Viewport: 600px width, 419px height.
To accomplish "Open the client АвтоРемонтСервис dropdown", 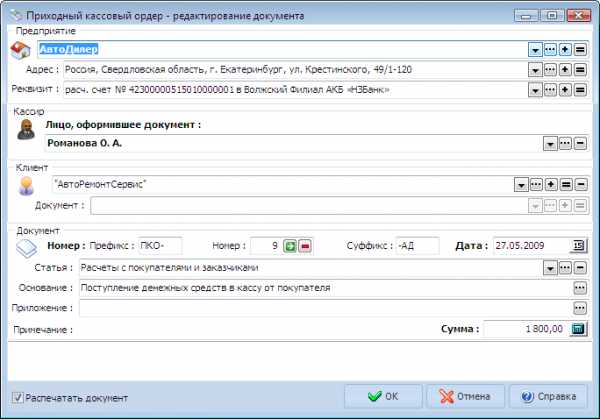I will click(520, 185).
